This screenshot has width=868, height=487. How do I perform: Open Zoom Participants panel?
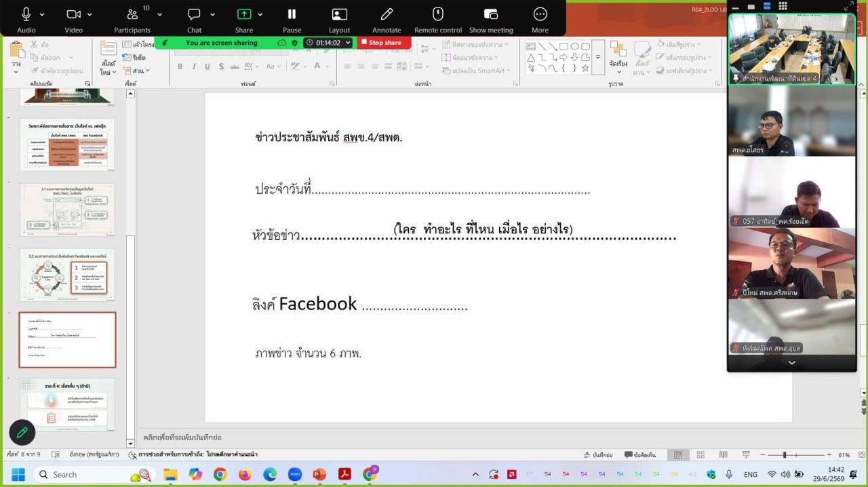132,20
